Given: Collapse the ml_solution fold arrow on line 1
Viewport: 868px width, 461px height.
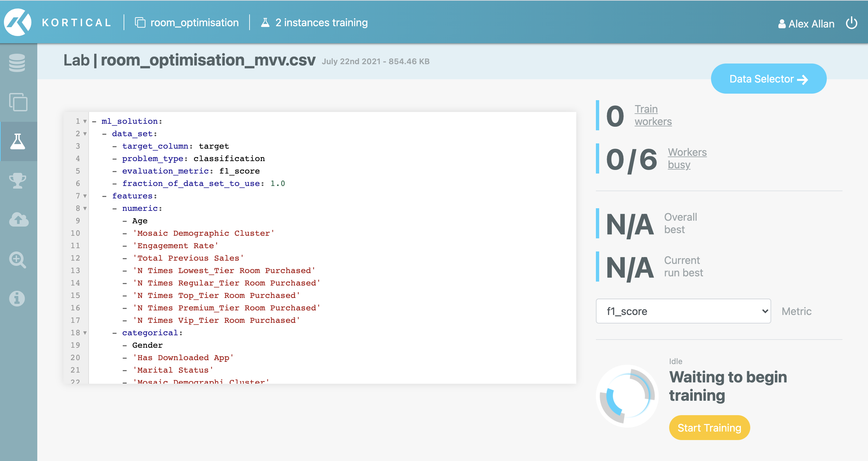Looking at the screenshot, I should click(85, 121).
